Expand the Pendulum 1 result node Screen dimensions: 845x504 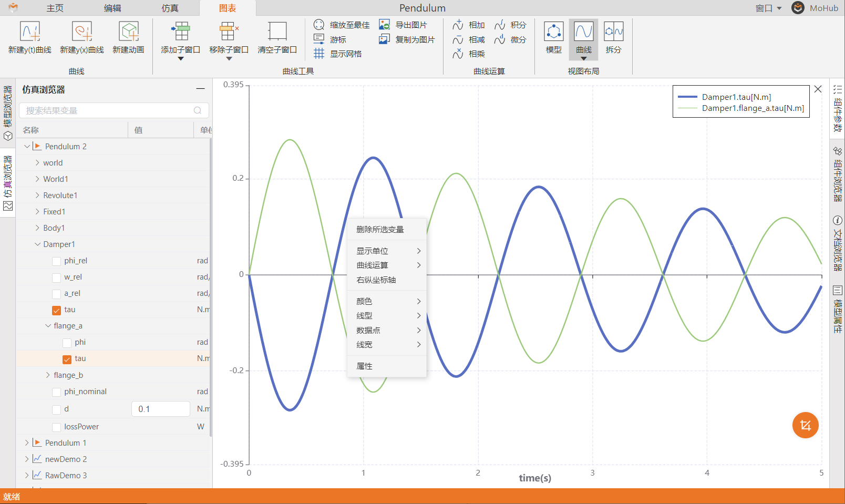(x=27, y=443)
